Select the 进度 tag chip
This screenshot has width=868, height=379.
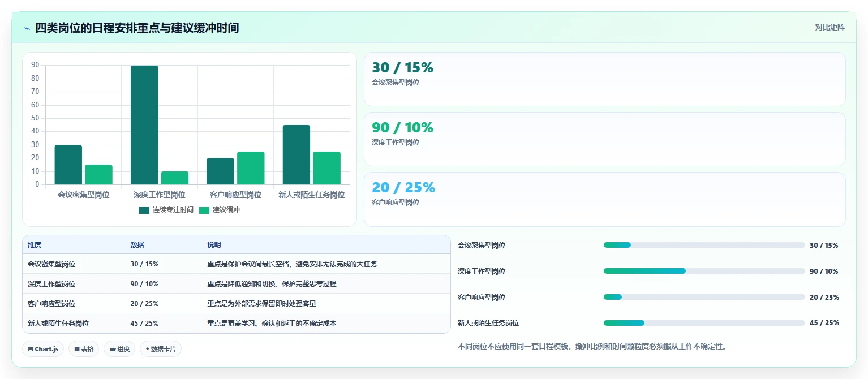pyautogui.click(x=119, y=349)
